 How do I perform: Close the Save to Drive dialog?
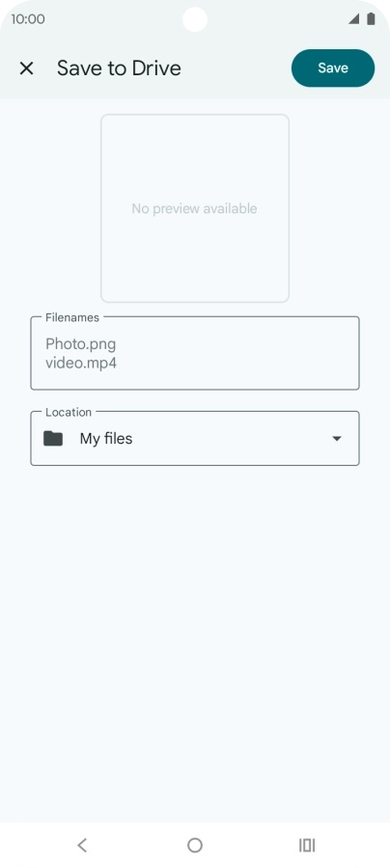26,68
